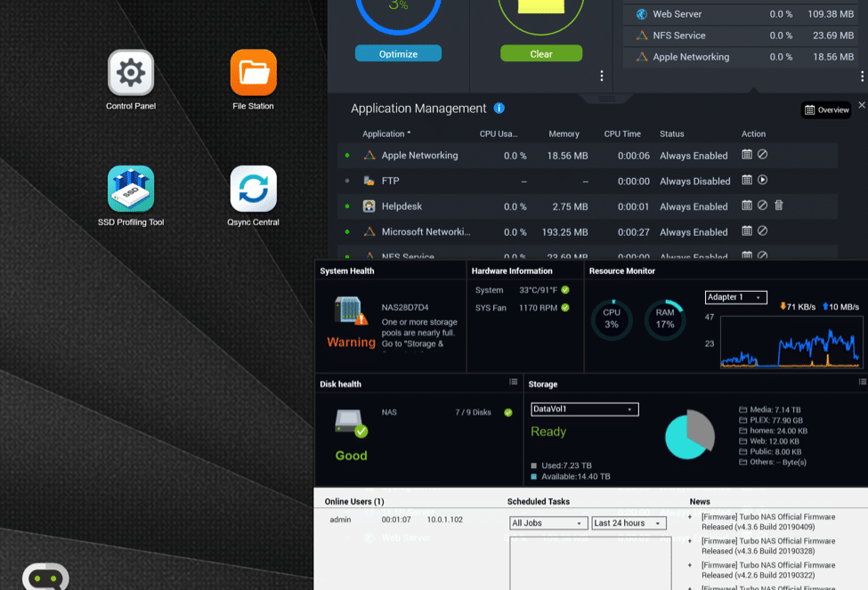Open the Adapter 1 dropdown
The width and height of the screenshot is (868, 590).
735,297
